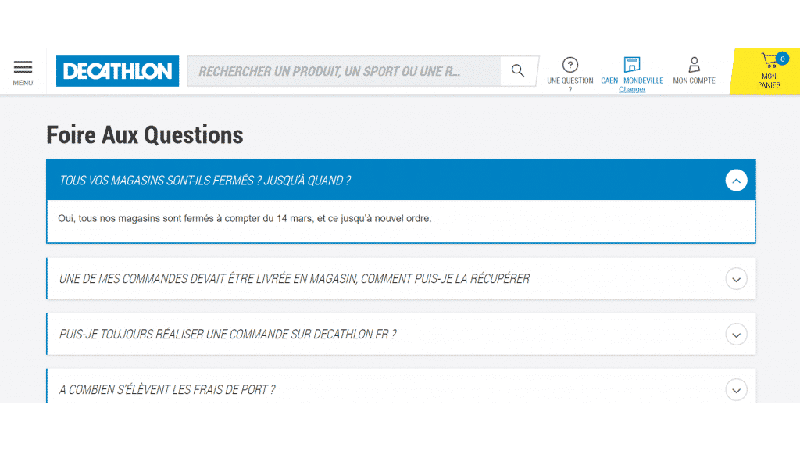The width and height of the screenshot is (800, 451).
Task: Open the Mon Compte user icon
Action: (x=694, y=64)
